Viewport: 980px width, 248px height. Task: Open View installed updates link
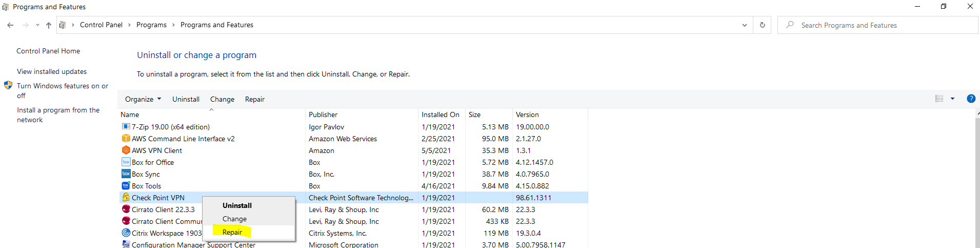52,71
